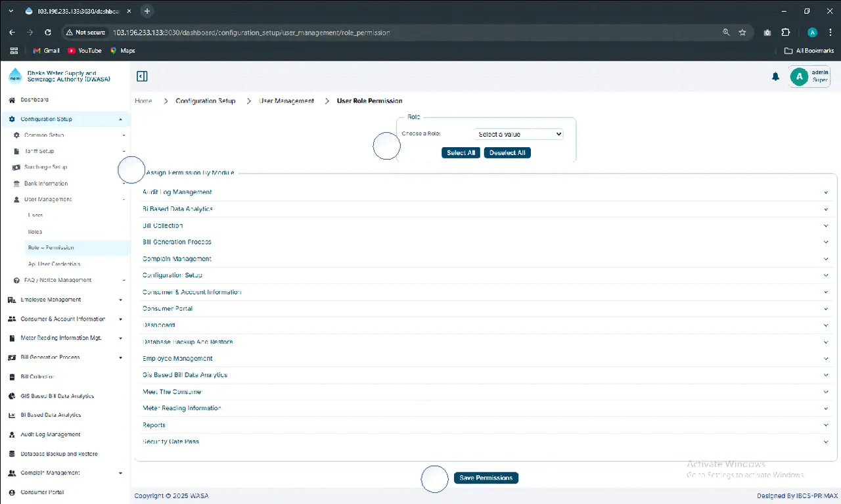Click the Bank Information building icon
The height and width of the screenshot is (504, 841).
(x=17, y=183)
